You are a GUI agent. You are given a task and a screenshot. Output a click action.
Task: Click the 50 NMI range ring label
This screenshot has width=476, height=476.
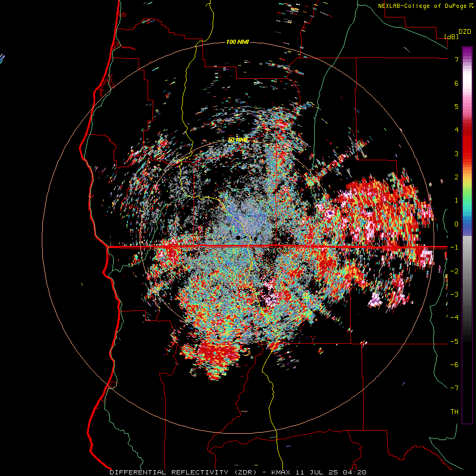(x=237, y=140)
